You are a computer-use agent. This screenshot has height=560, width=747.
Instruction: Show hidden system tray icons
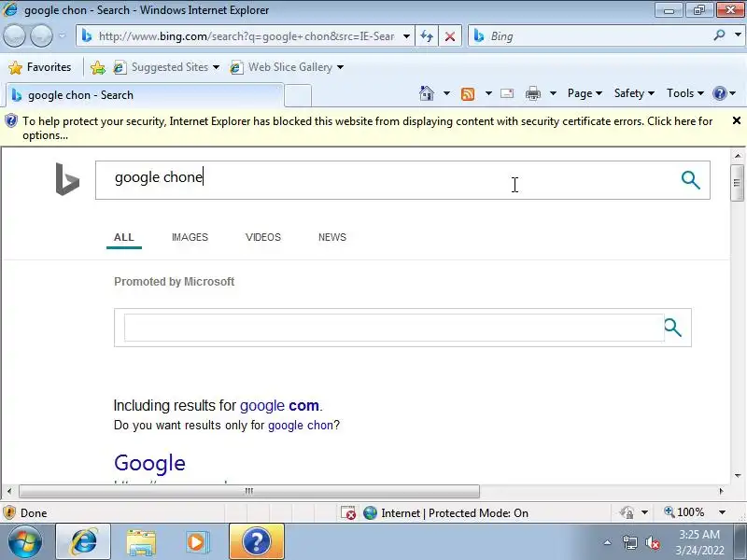click(x=608, y=542)
